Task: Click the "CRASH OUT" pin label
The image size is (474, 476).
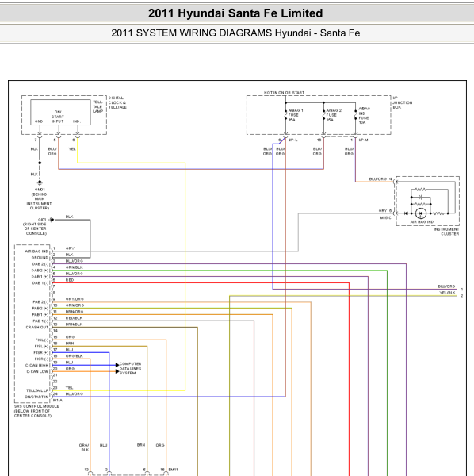Action: (x=37, y=328)
